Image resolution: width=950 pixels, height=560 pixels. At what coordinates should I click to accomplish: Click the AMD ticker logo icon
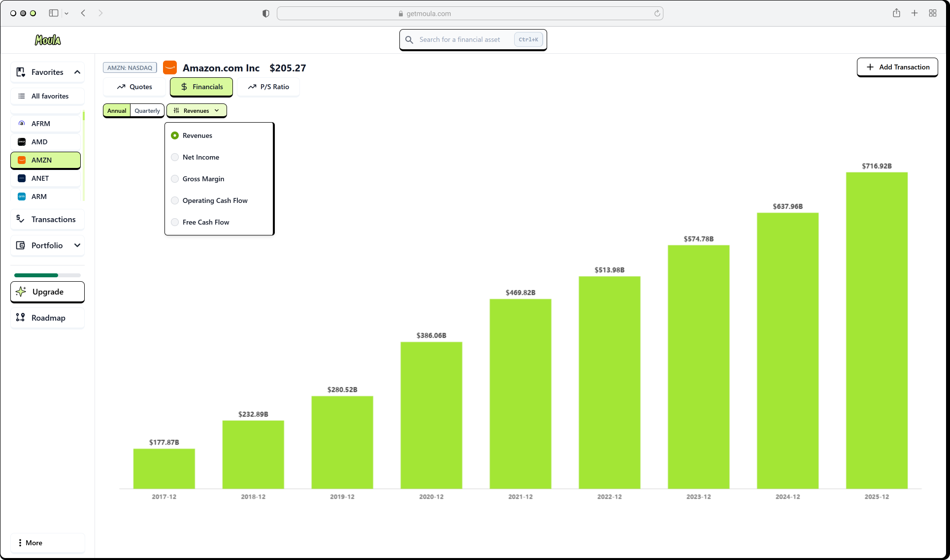(x=22, y=142)
